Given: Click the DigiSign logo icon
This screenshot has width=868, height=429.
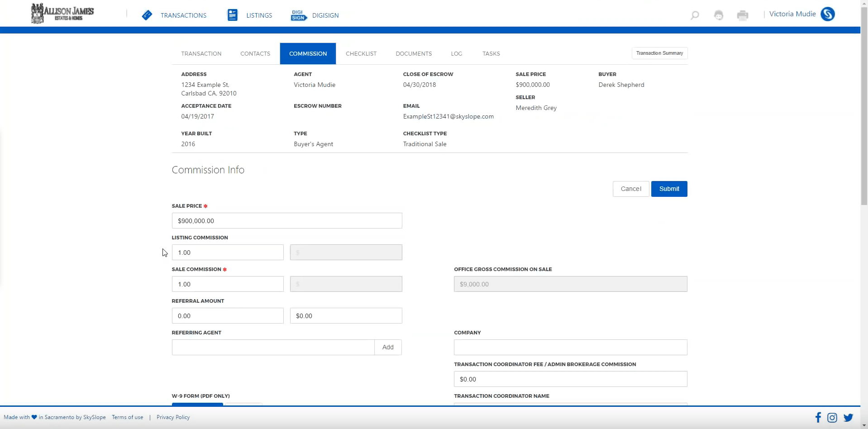Looking at the screenshot, I should click(x=298, y=15).
